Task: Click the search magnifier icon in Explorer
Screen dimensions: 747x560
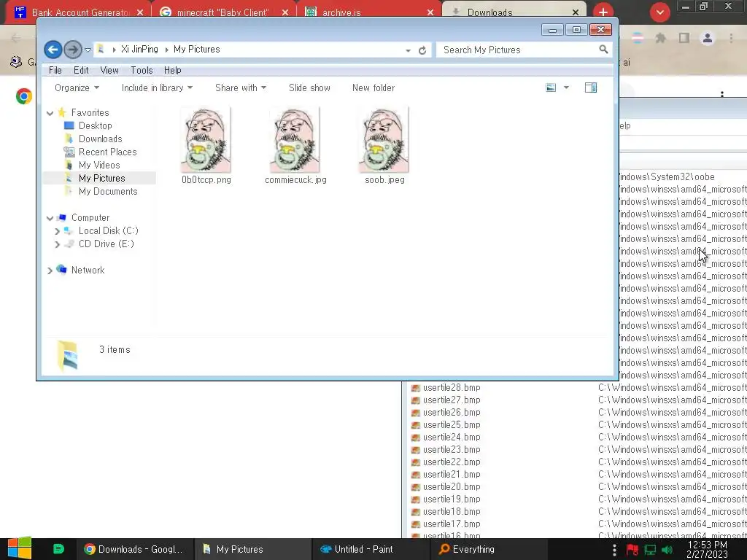Action: pyautogui.click(x=603, y=50)
